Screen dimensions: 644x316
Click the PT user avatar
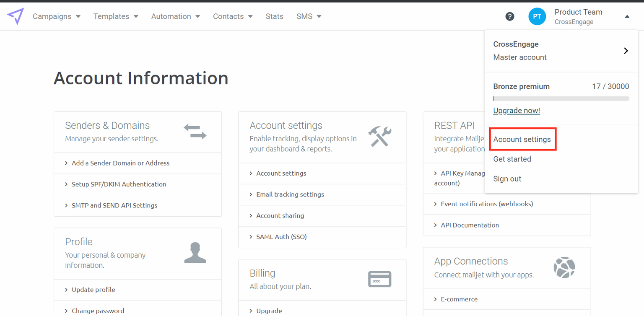tap(537, 17)
